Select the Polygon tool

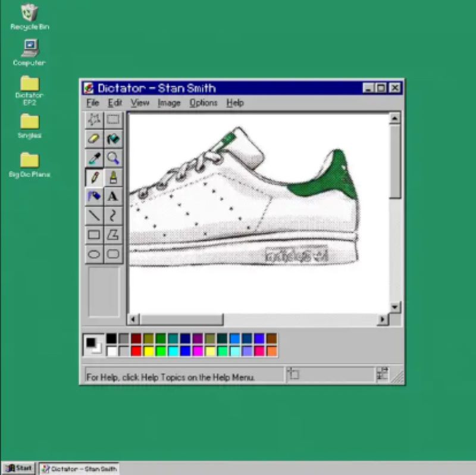tap(113, 234)
